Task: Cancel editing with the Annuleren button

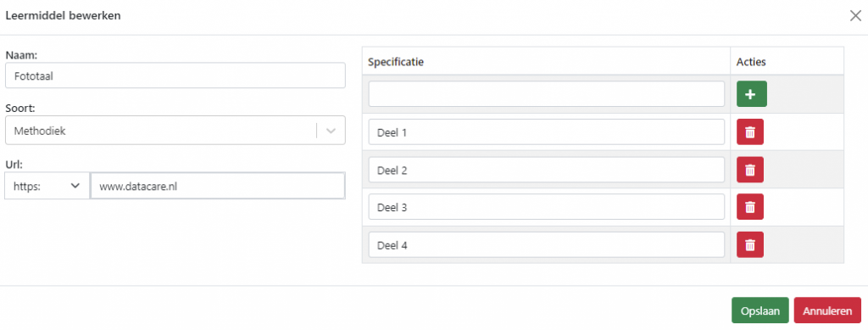Action: (x=827, y=310)
